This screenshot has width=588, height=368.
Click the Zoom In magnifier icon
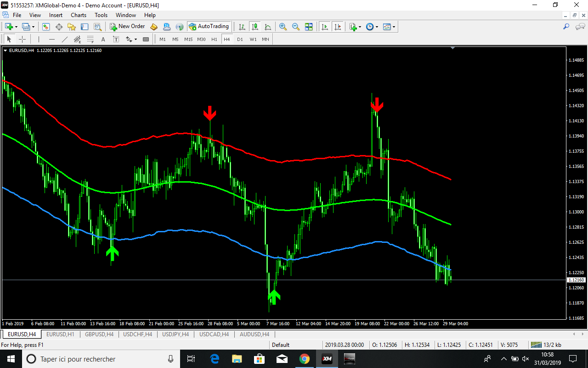tap(283, 27)
